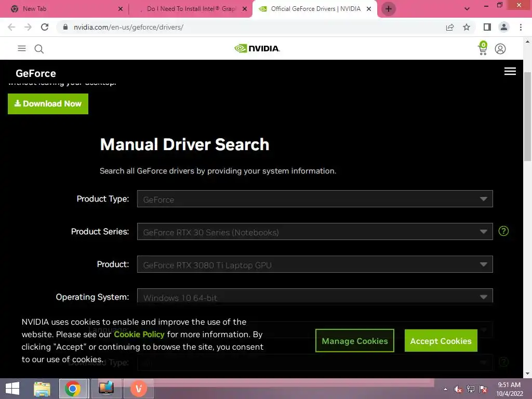Click the address bar URL
532x399 pixels.
coord(128,27)
